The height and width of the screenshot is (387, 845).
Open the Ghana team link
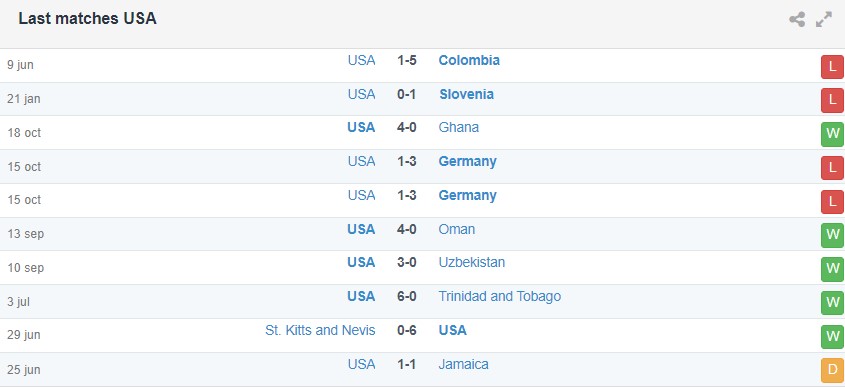click(459, 128)
